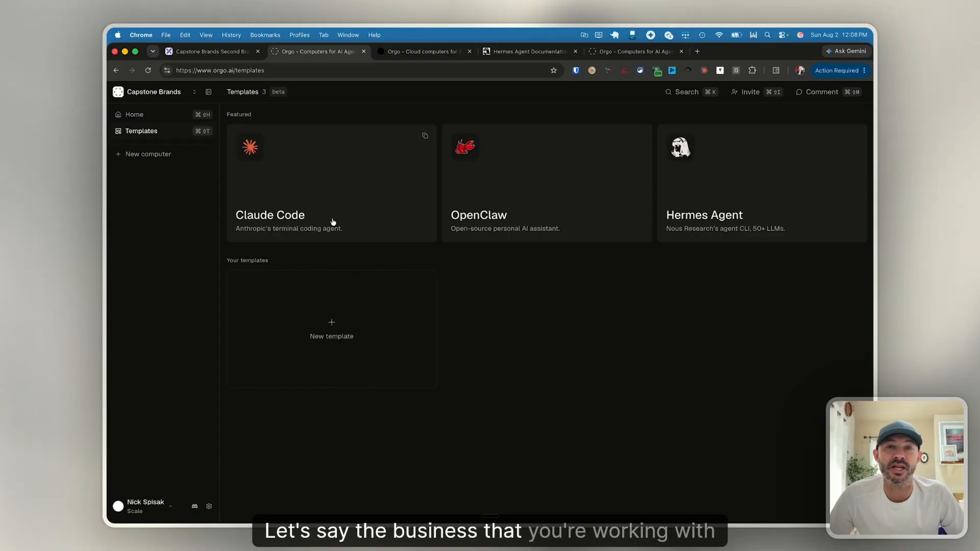Close the Hermes Agent Documentation tab
The image size is (980, 551).
575,52
